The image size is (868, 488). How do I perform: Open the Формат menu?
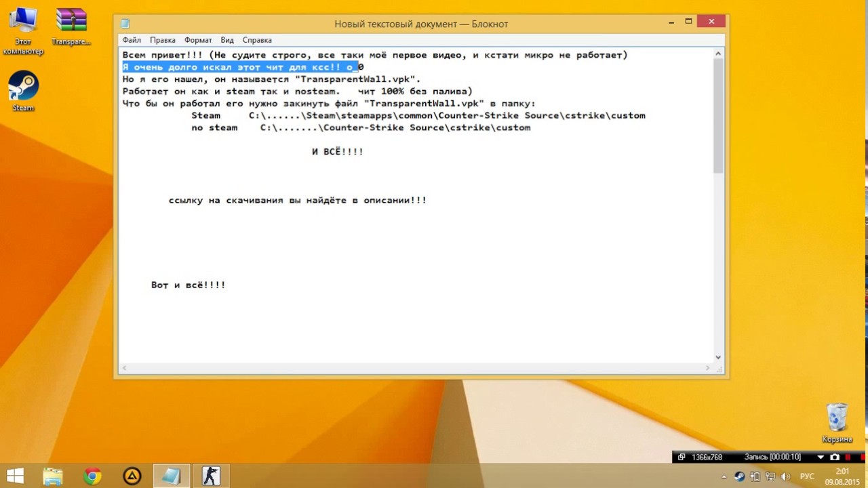point(198,40)
